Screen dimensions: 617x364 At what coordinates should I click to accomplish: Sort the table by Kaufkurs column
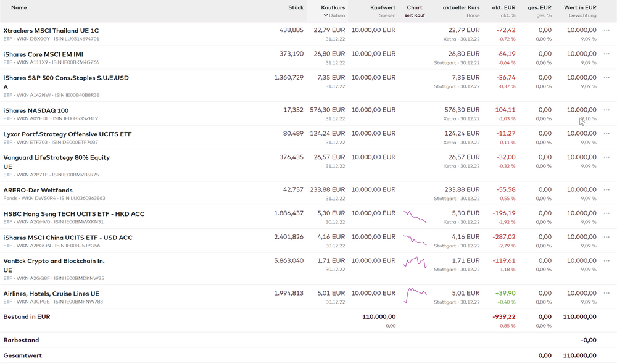pyautogui.click(x=333, y=7)
